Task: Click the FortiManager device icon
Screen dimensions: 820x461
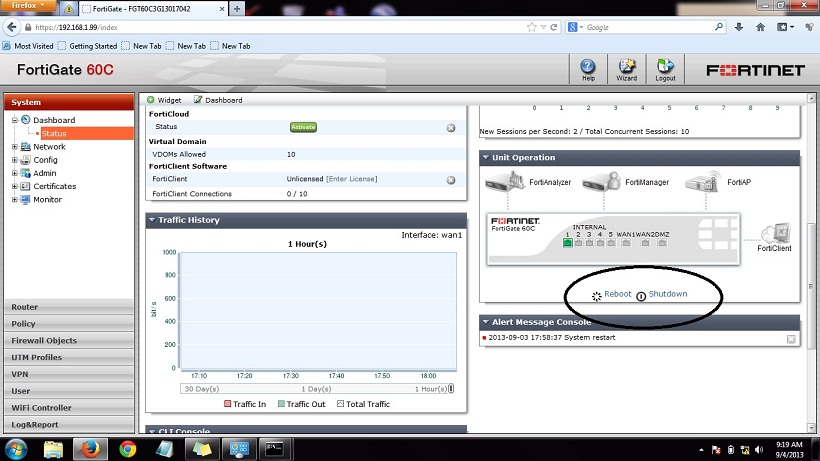Action: click(601, 182)
